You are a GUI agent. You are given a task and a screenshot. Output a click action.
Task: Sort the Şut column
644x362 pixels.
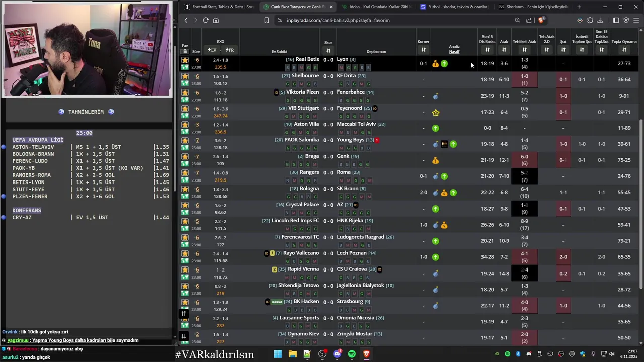(x=563, y=50)
